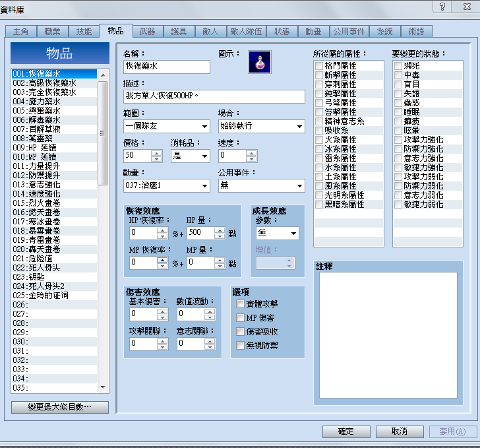Decrease MP 恢復率 with its down arrow
This screenshot has height=448, width=480.
162,266
